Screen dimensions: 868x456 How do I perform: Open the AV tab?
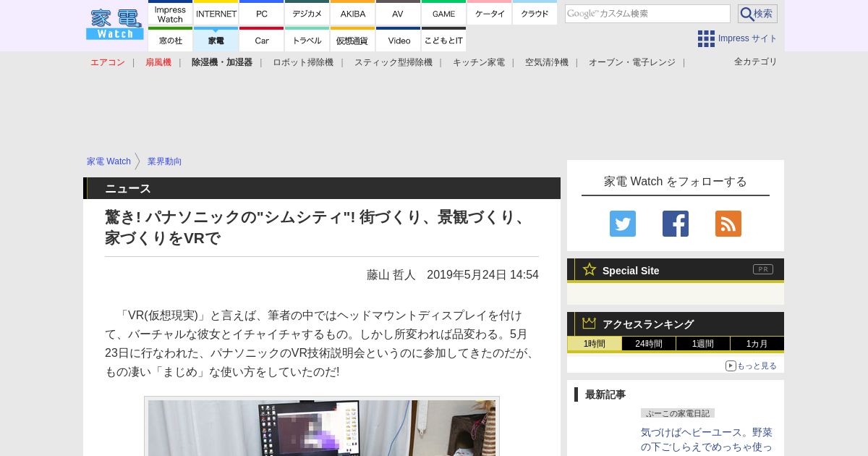click(x=399, y=13)
